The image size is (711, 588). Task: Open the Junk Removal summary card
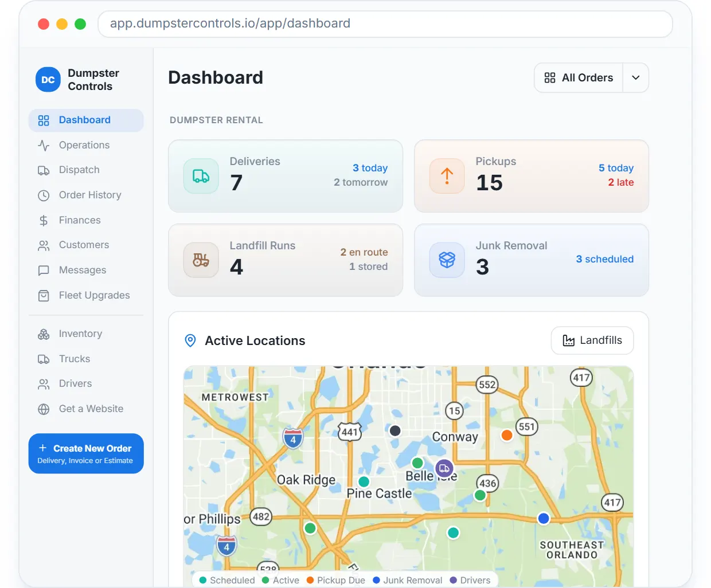(x=532, y=260)
